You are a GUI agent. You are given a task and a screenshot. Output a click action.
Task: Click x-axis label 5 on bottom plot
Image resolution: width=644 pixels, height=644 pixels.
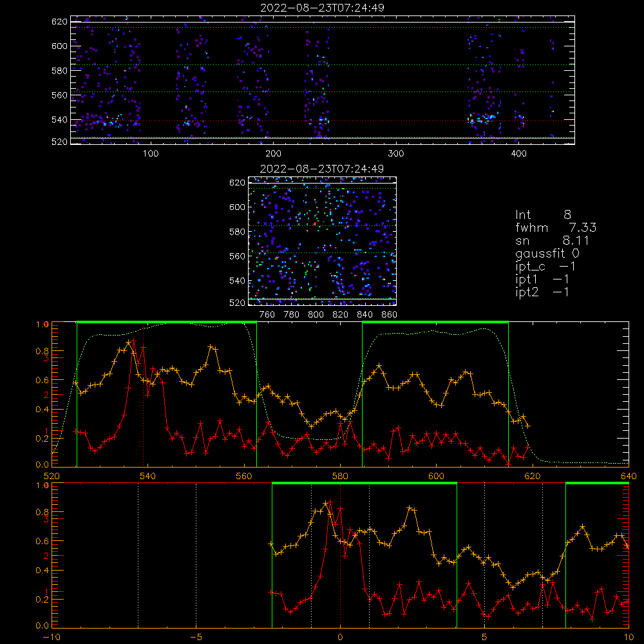click(484, 637)
